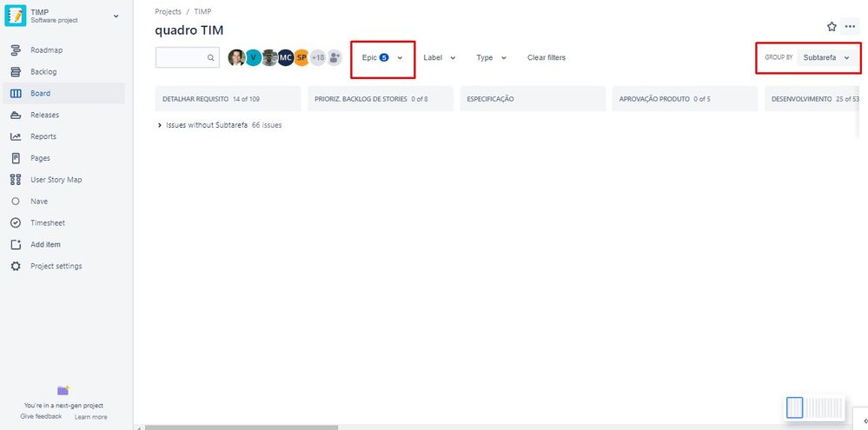Viewport: 868px width, 430px height.
Task: Click the Nave circle icon
Action: point(16,202)
